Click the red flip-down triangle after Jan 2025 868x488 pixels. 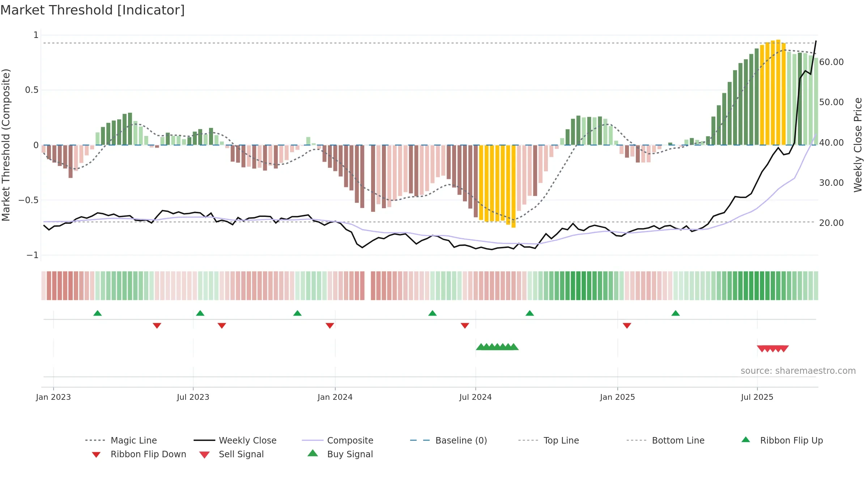click(627, 326)
